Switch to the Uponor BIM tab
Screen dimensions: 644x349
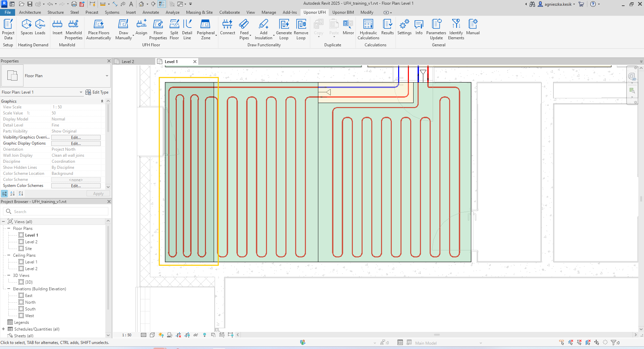point(343,12)
